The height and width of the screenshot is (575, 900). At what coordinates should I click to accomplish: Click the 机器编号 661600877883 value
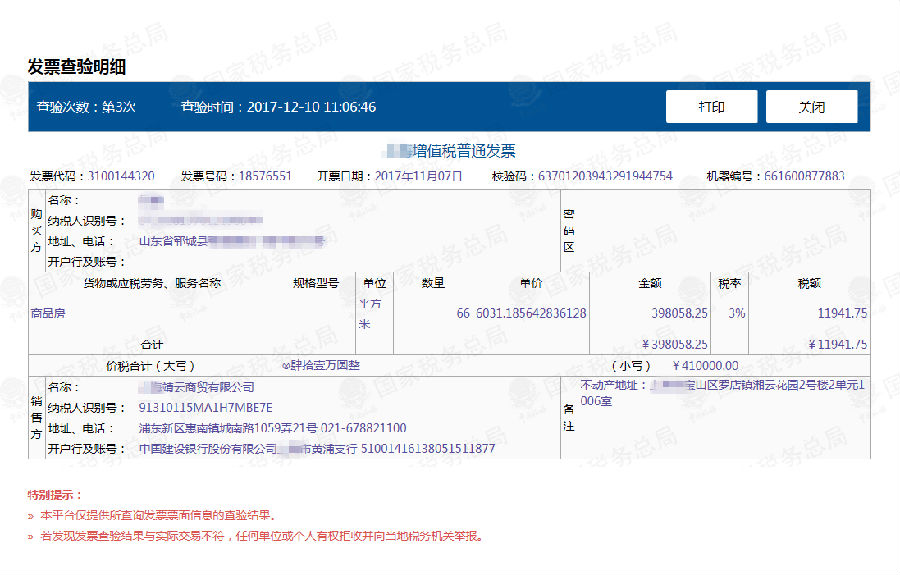[x=803, y=176]
